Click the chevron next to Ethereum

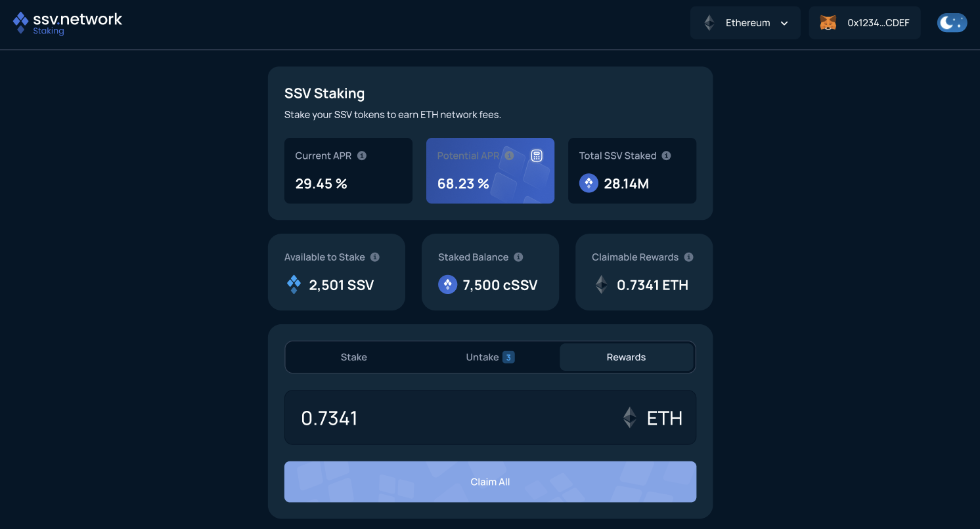pos(784,24)
